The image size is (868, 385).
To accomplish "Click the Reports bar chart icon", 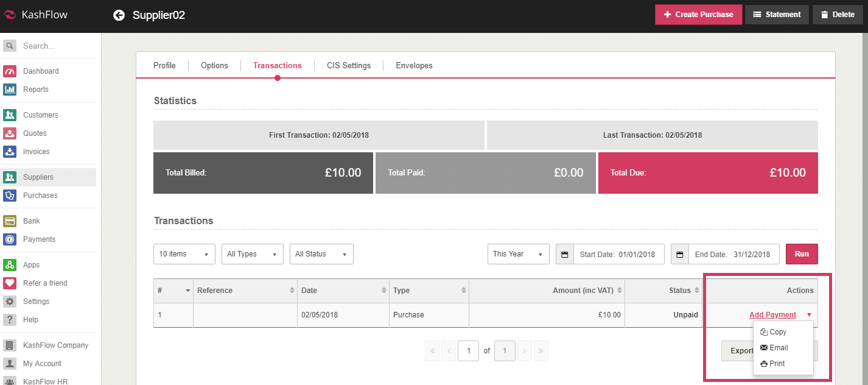I will coord(10,90).
